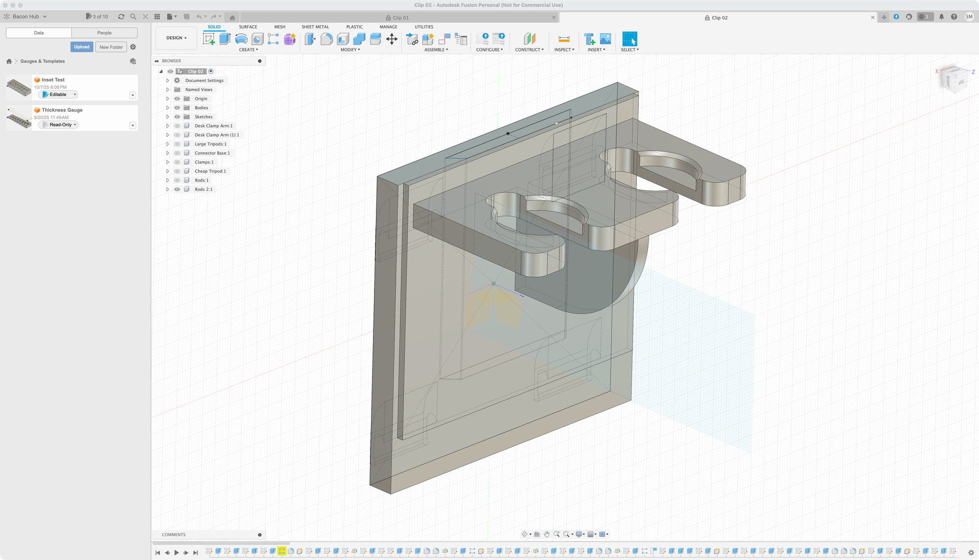The width and height of the screenshot is (979, 560).
Task: Select the Create Sketch tool
Action: pyautogui.click(x=210, y=38)
